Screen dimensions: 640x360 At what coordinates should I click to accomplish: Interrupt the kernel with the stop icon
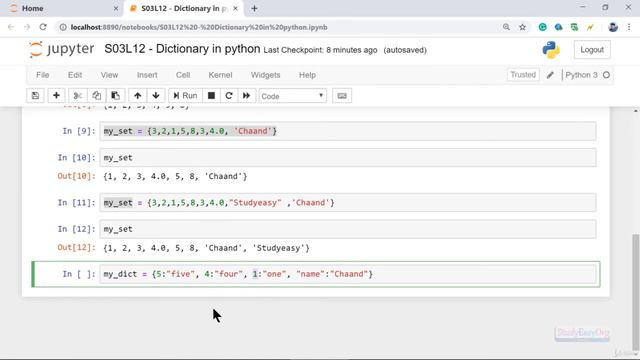[x=211, y=96]
